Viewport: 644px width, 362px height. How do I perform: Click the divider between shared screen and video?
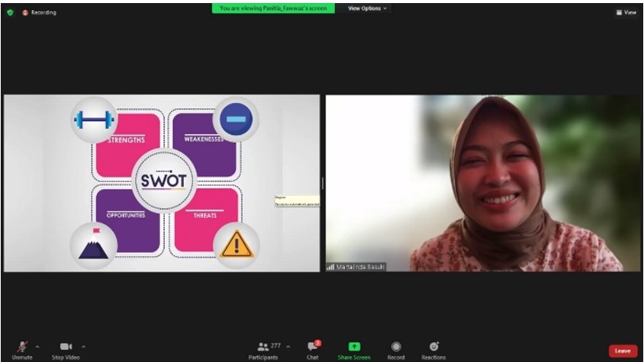(x=323, y=183)
